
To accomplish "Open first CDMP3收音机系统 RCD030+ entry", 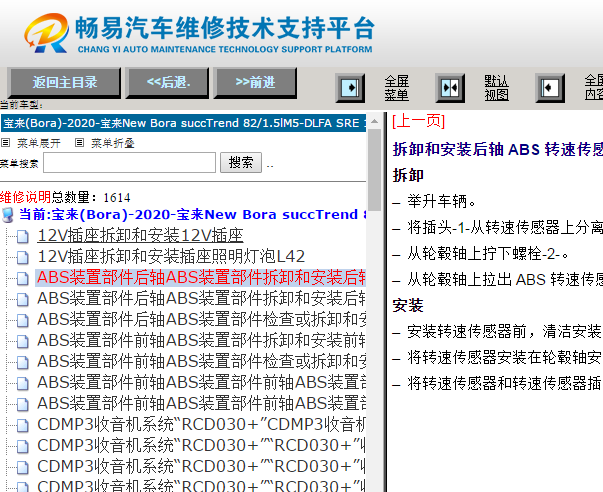I will click(201, 424).
